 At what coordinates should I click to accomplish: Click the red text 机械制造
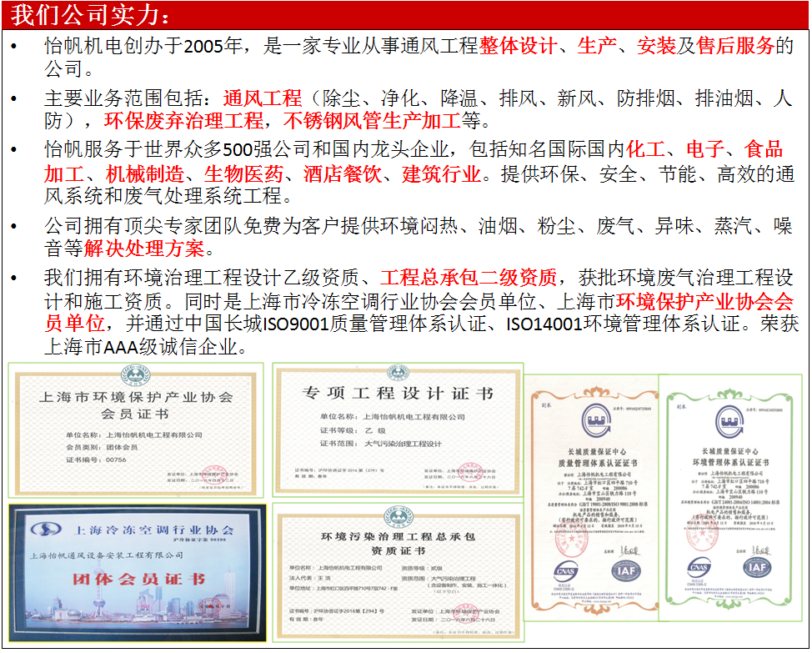pos(145,173)
